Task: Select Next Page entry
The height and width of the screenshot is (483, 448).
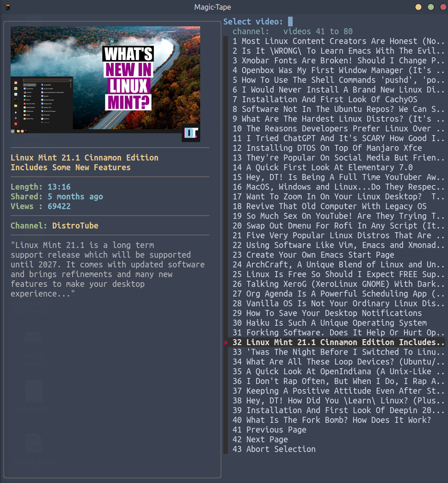Action: [267, 440]
